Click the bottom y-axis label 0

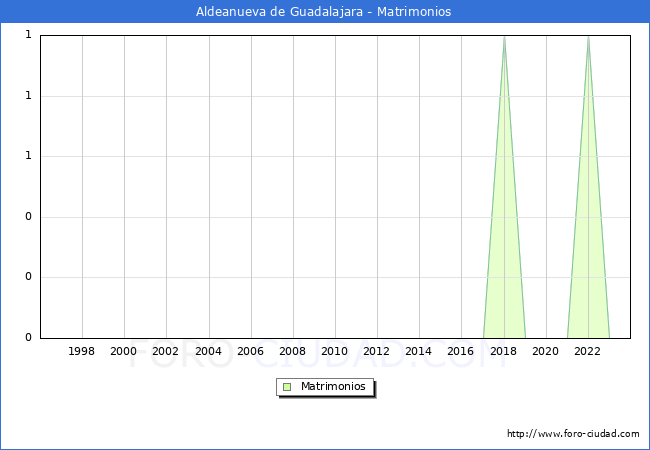click(28, 338)
